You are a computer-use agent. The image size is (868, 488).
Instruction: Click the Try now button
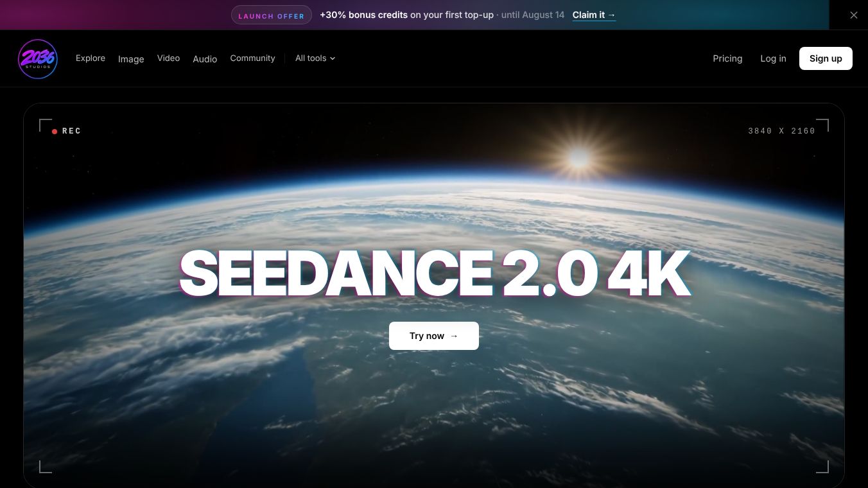(x=434, y=336)
